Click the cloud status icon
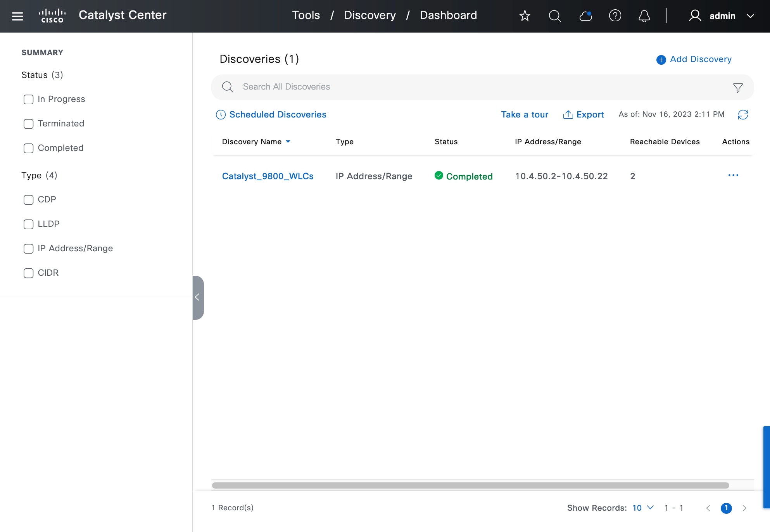Viewport: 770px width, 532px height. (585, 16)
